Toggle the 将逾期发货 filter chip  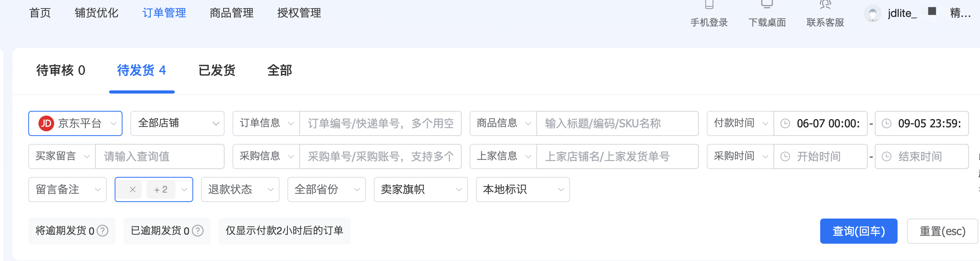tap(65, 231)
